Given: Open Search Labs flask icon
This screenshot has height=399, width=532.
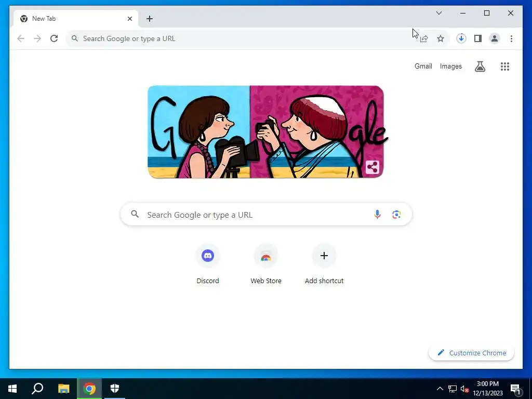Looking at the screenshot, I should coord(480,66).
